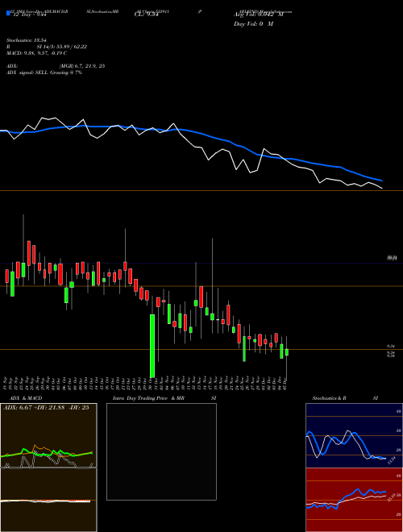Screen dimensions: 403x532
Task: Click the 'ADX signal: SELL' text
Action: [x=27, y=73]
